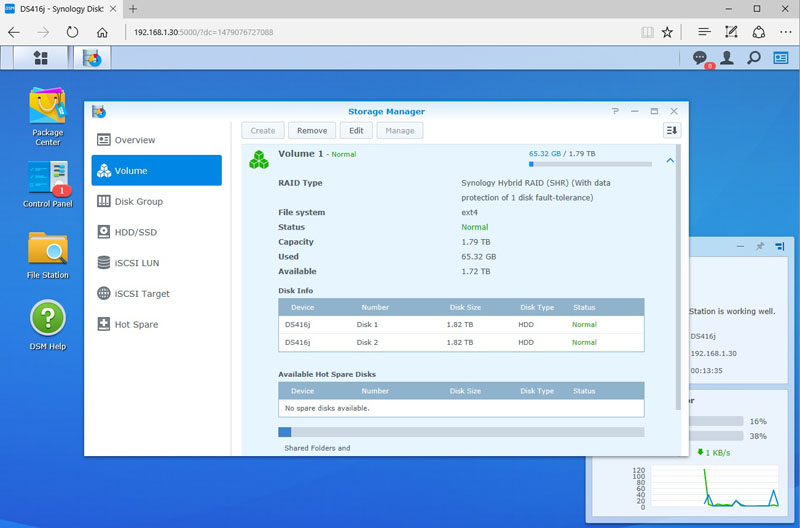Viewport: 800px width, 528px height.
Task: Switch to the Overview section
Action: (x=134, y=140)
